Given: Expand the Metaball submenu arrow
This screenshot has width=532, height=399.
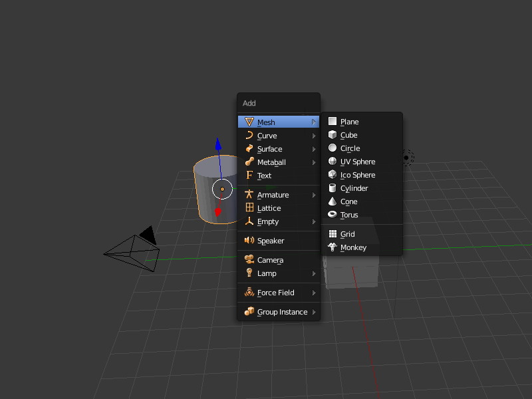Looking at the screenshot, I should pyautogui.click(x=314, y=162).
